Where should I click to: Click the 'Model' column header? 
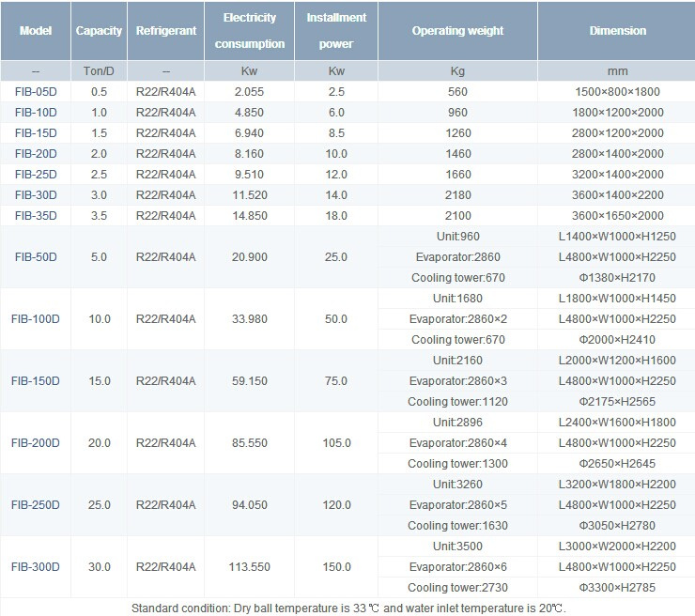coord(36,31)
